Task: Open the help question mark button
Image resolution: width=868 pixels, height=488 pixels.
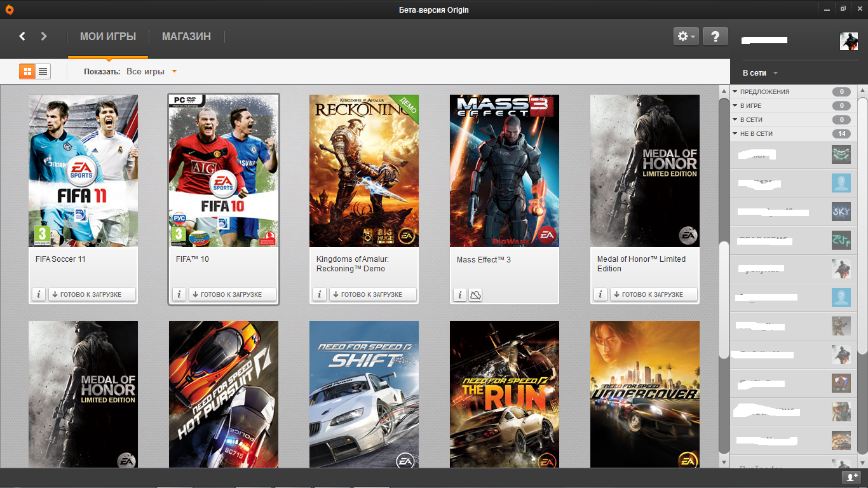Action: 715,36
